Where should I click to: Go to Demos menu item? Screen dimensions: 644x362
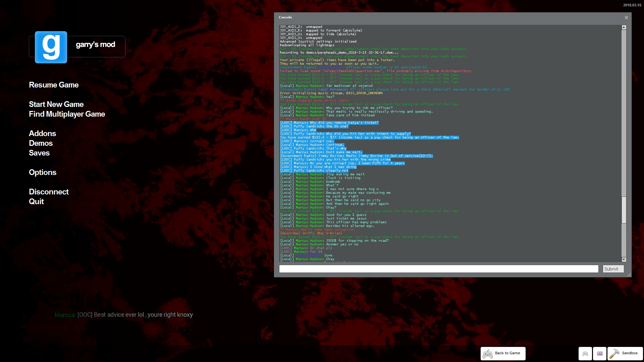[x=41, y=143]
